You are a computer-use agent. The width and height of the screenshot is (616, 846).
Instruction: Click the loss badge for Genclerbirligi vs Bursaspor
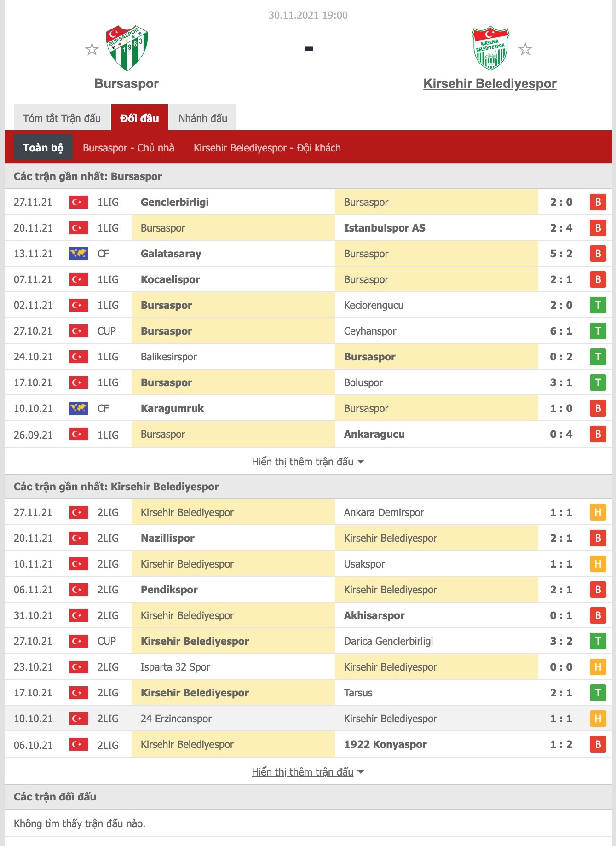598,202
